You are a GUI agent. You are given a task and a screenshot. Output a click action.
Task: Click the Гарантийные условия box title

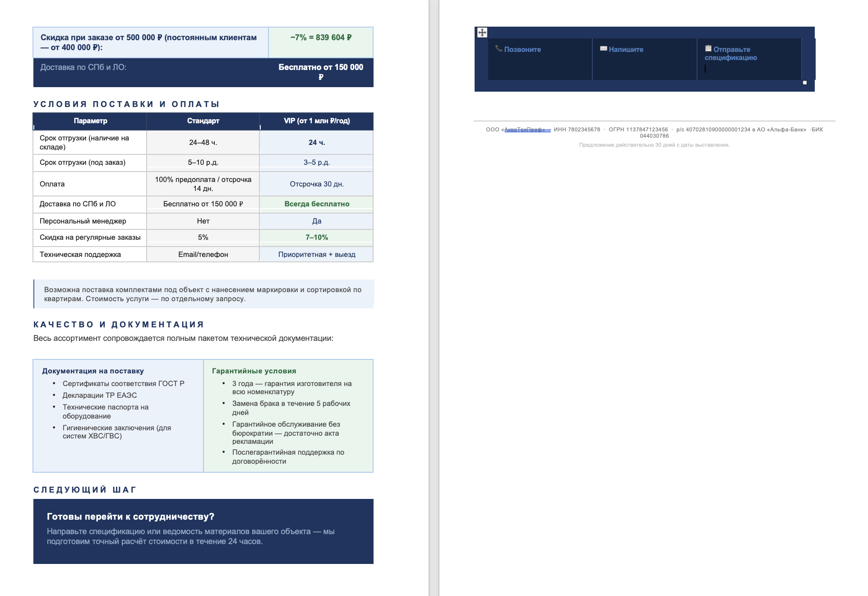[x=254, y=371]
